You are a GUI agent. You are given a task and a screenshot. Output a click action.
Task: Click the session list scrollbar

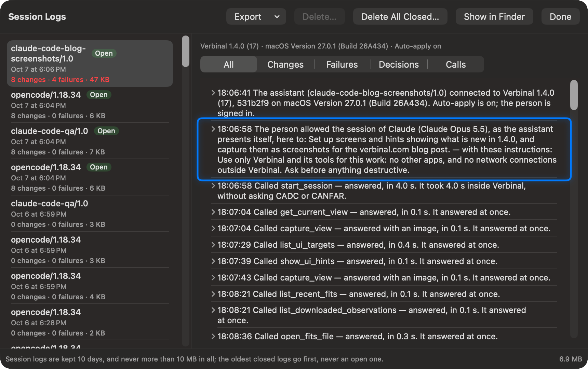coord(186,51)
